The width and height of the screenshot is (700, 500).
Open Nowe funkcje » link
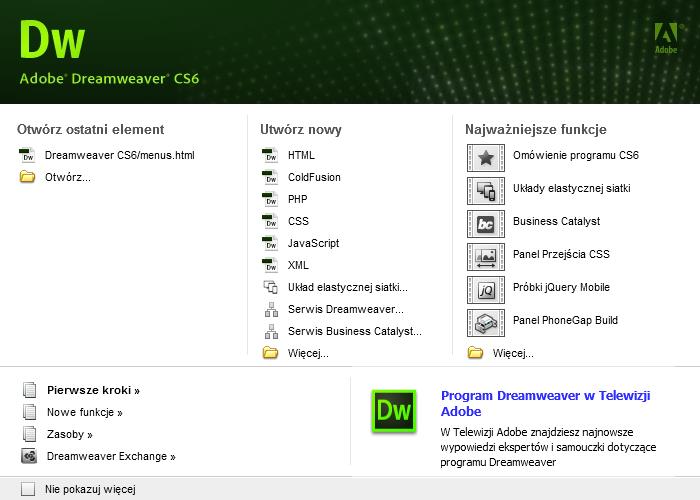point(85,412)
